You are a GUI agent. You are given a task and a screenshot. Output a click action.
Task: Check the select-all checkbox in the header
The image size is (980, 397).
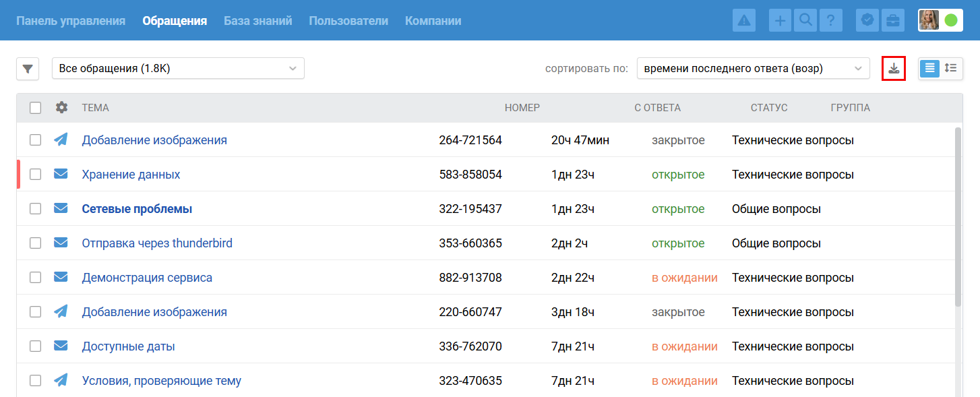click(x=36, y=108)
